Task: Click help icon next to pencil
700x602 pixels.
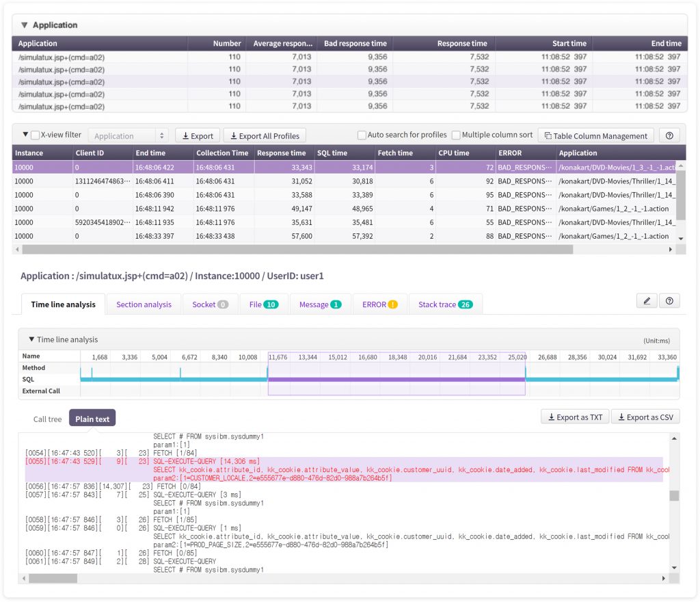Action: point(669,301)
